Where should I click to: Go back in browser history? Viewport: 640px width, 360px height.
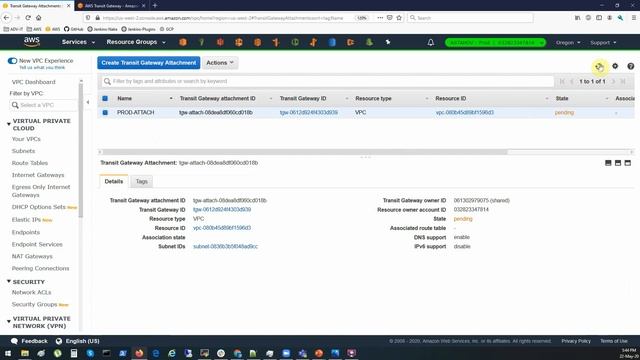pyautogui.click(x=6, y=18)
